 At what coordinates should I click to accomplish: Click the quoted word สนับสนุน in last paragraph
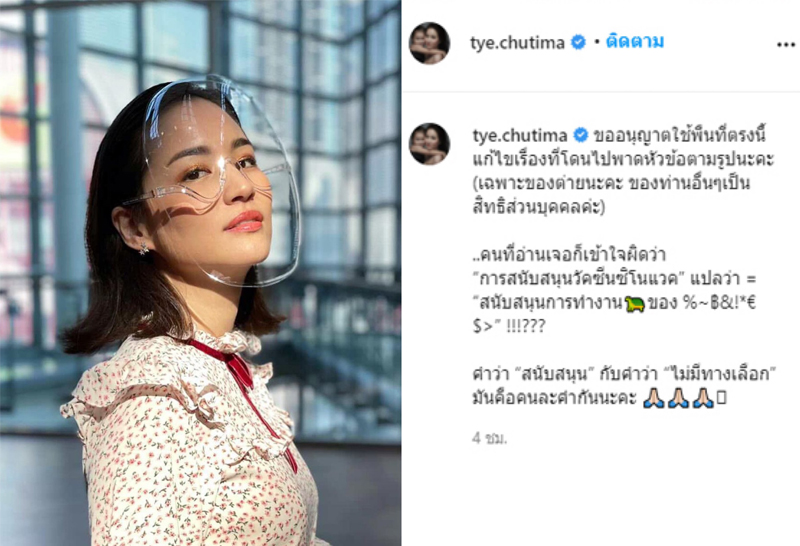coord(555,374)
